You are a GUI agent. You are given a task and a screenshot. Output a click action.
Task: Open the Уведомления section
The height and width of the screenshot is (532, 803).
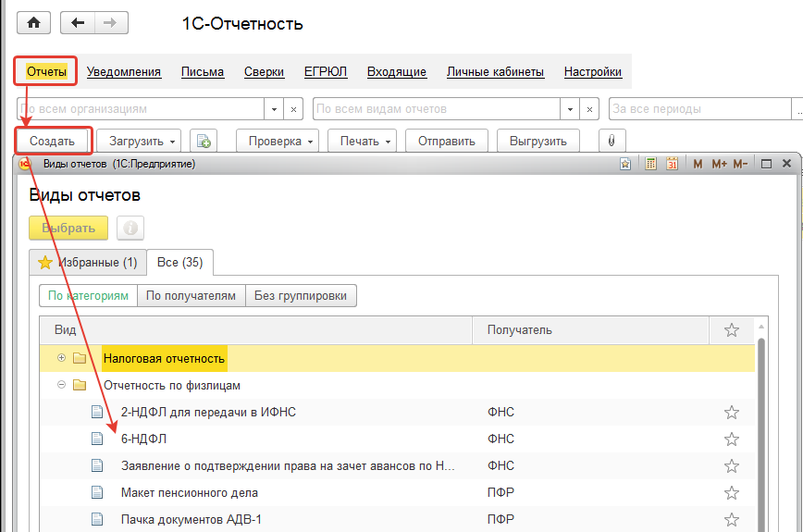tap(123, 71)
